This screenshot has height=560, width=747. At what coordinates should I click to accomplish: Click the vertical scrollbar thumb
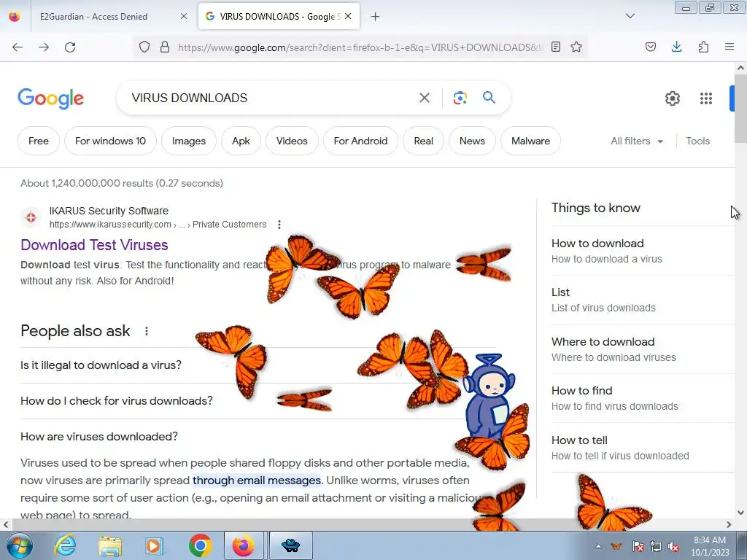740,108
